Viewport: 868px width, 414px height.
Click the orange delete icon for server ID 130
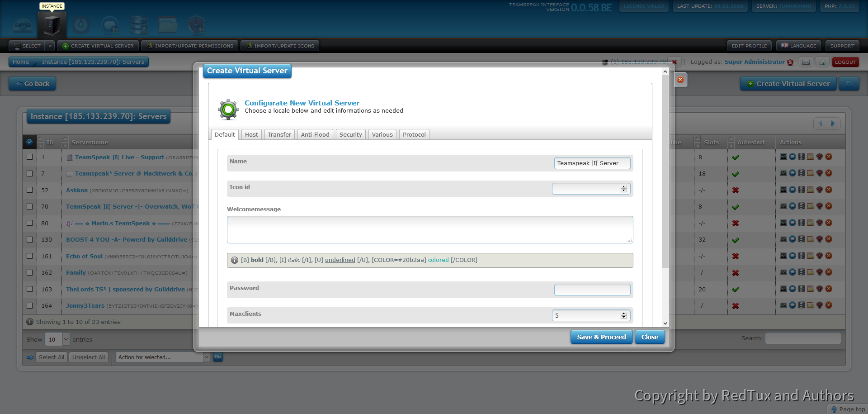829,239
